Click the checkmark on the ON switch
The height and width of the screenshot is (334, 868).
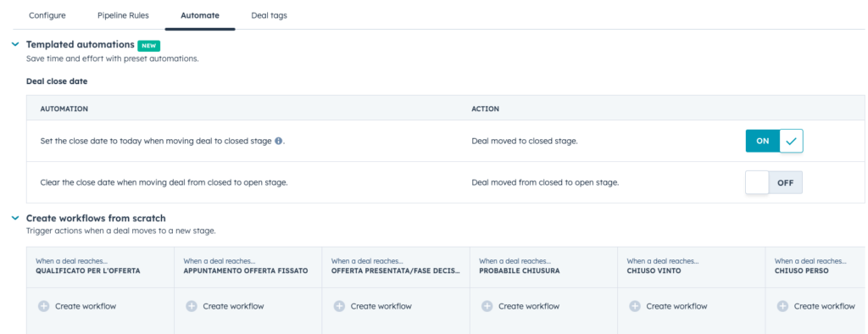pyautogui.click(x=791, y=141)
